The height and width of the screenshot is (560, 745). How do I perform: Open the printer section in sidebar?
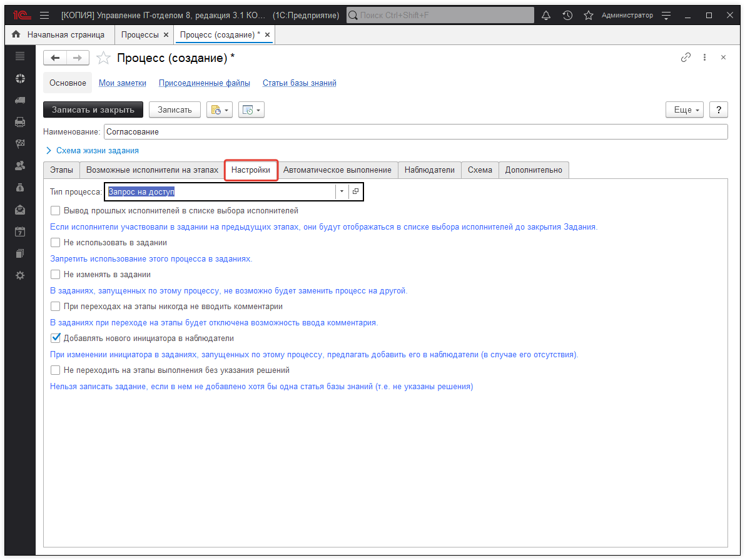pyautogui.click(x=20, y=122)
